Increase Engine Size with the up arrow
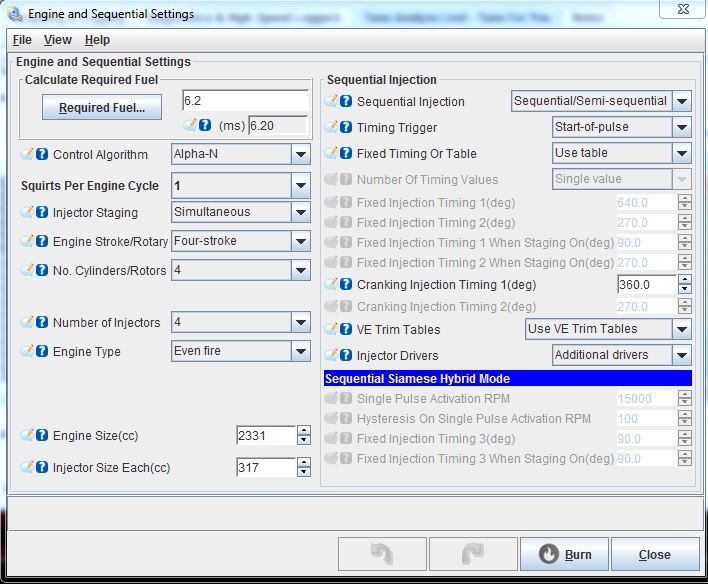Screen dimensions: 708x584 (x=304, y=430)
